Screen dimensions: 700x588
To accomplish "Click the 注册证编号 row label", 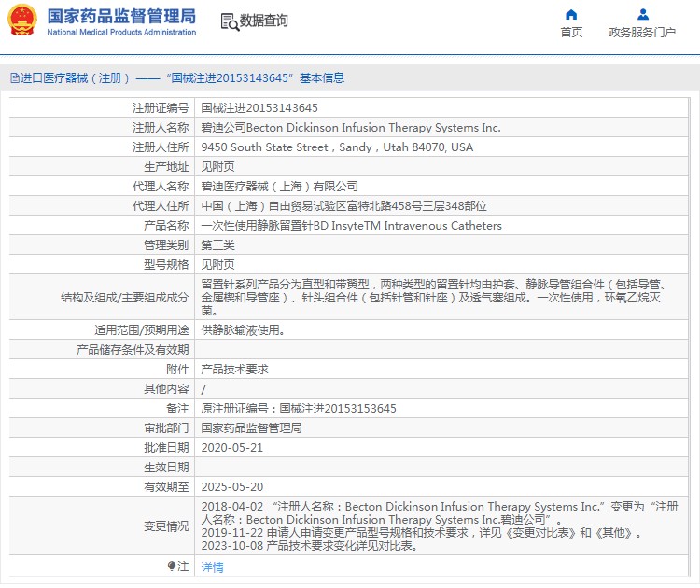I will 161,107.
